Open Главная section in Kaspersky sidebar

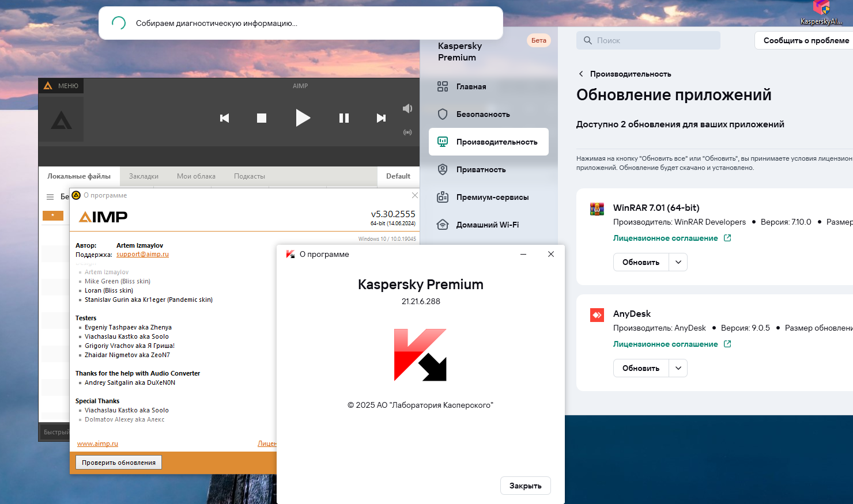tap(489, 86)
